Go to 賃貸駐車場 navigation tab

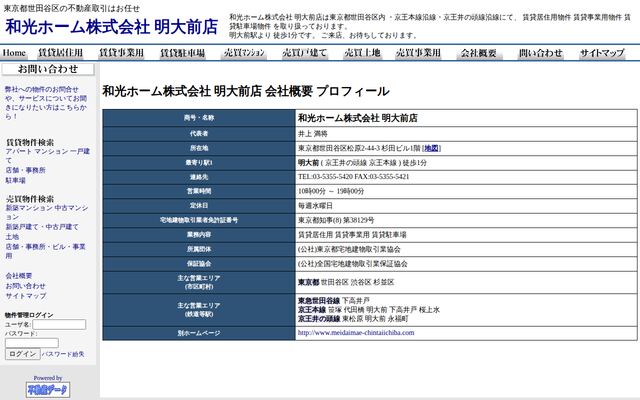click(182, 53)
